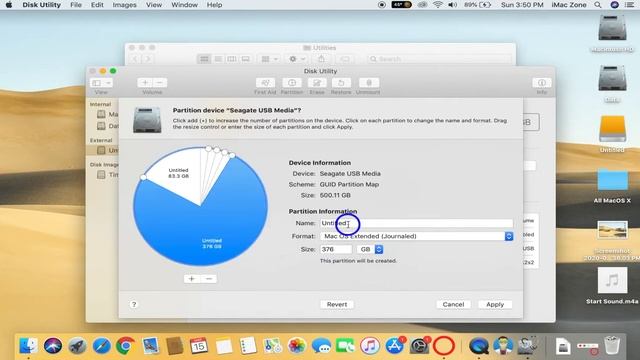Screen dimensions: 640x360
Task: Open Spotlight search in menu bar
Action: click(598, 5)
